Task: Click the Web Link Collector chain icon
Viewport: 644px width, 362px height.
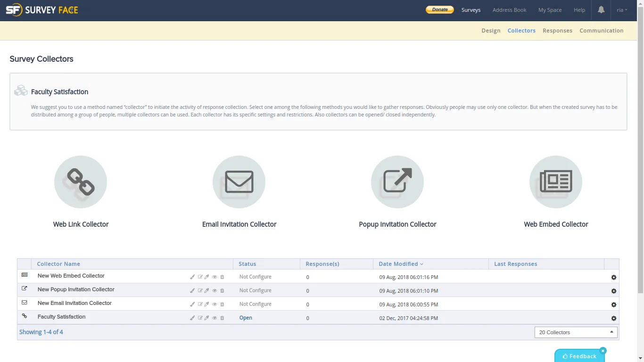Action: [x=81, y=182]
